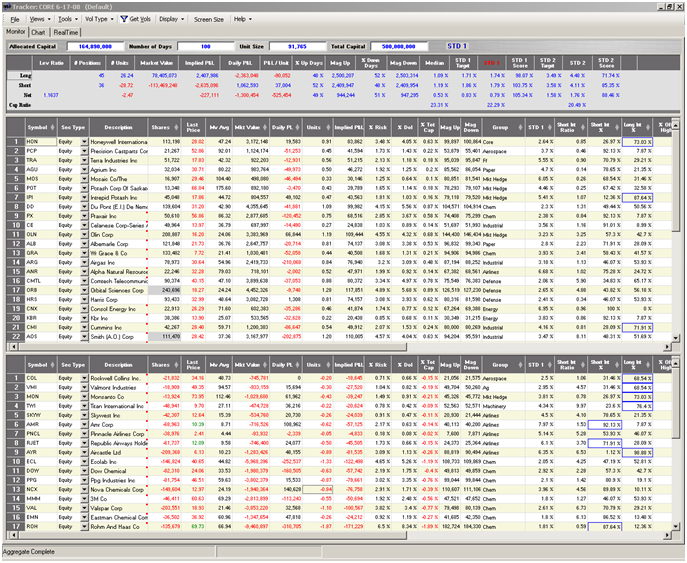Open the Tools menu
Screen dimensions: 687x563
(x=68, y=19)
